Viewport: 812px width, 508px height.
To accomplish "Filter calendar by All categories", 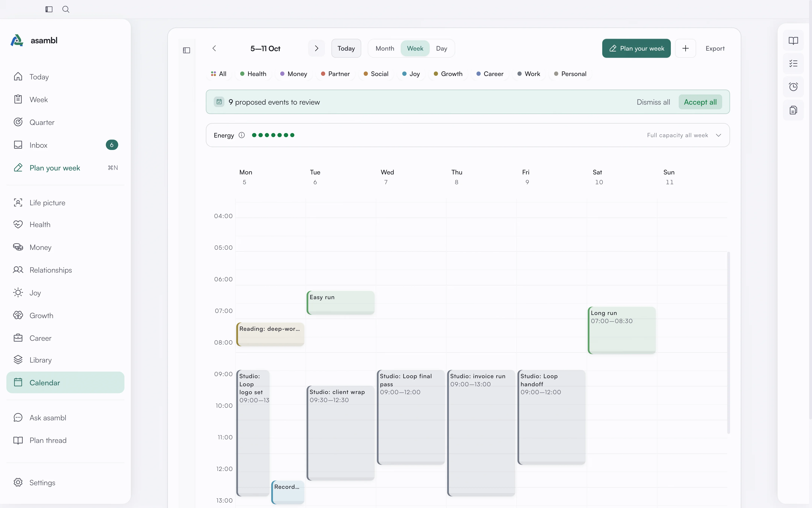I will pyautogui.click(x=219, y=74).
